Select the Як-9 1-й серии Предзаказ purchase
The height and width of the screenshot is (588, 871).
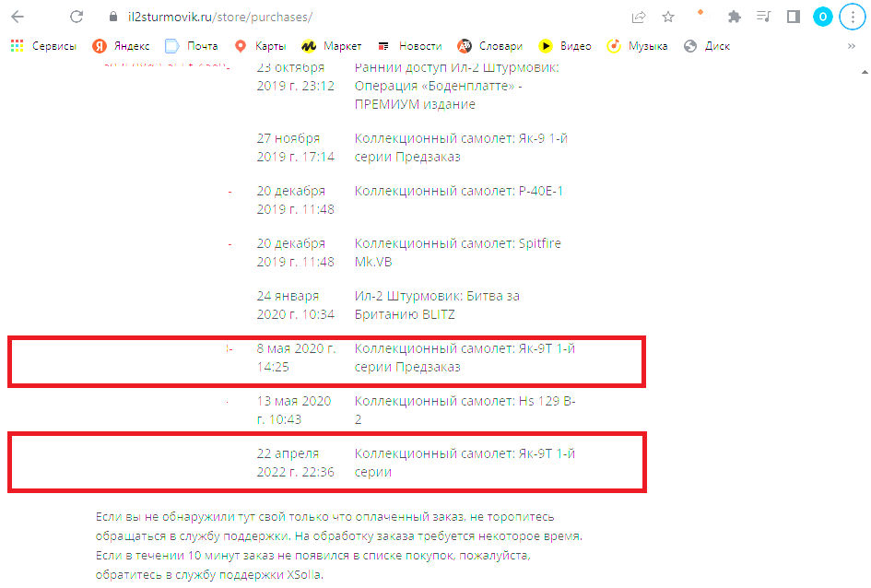[x=461, y=147]
